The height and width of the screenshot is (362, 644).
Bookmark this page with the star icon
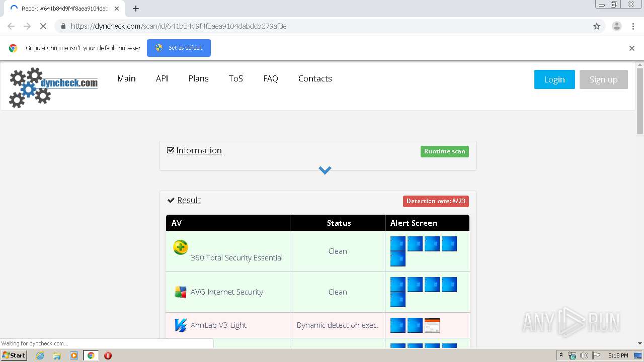pos(597,26)
